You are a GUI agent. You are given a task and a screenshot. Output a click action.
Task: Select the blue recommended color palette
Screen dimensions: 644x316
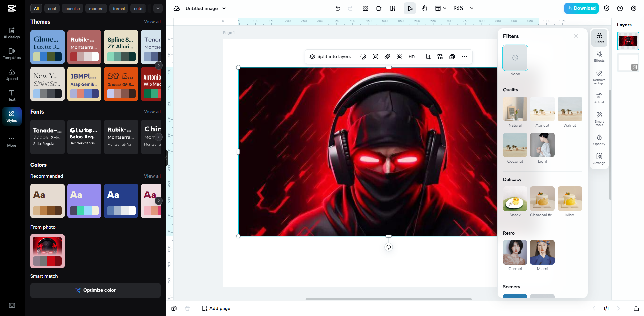click(x=121, y=200)
